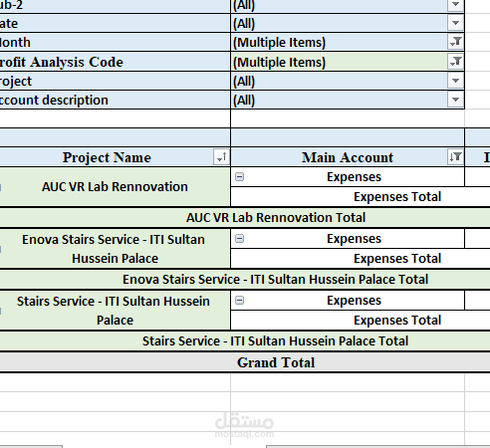This screenshot has height=448, width=490.
Task: Select the Stairs Service - ITI Sultan Hussein project cell
Action: coord(115,311)
